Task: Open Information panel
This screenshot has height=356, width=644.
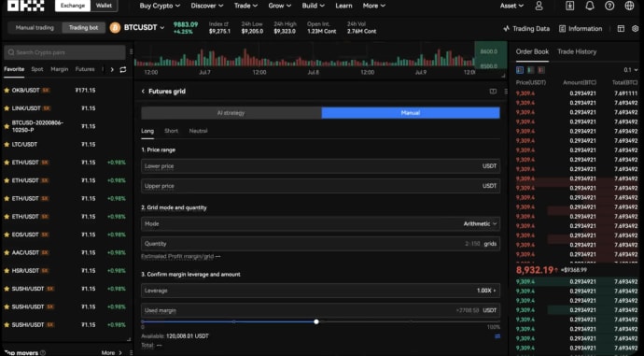Action: click(x=581, y=28)
